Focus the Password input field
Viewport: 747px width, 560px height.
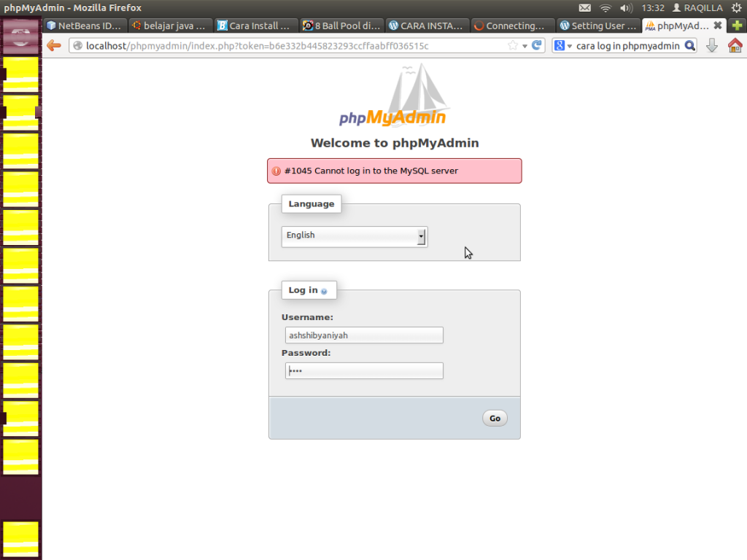coord(364,371)
